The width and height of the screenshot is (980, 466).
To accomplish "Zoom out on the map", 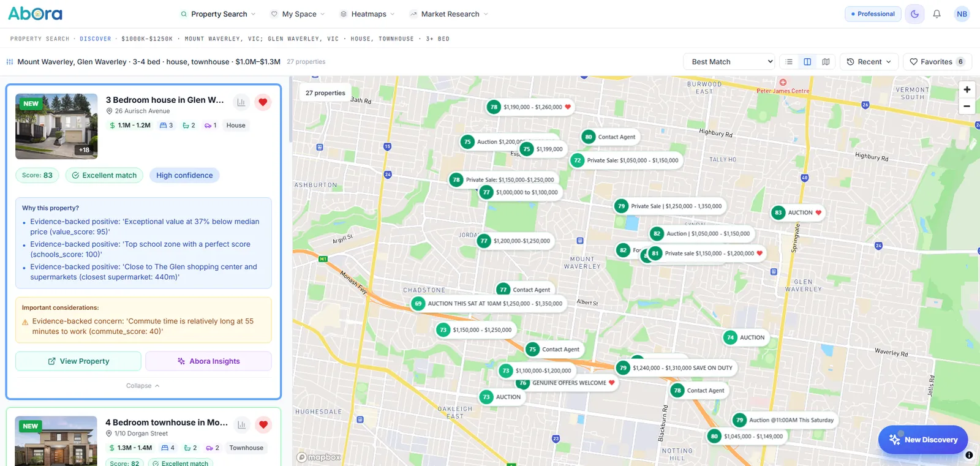I will (x=967, y=106).
